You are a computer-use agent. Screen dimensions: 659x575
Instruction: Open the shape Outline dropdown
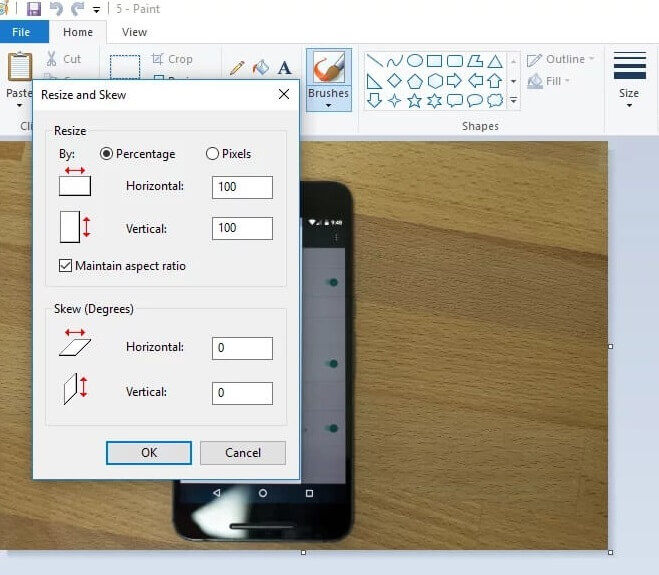click(x=561, y=59)
